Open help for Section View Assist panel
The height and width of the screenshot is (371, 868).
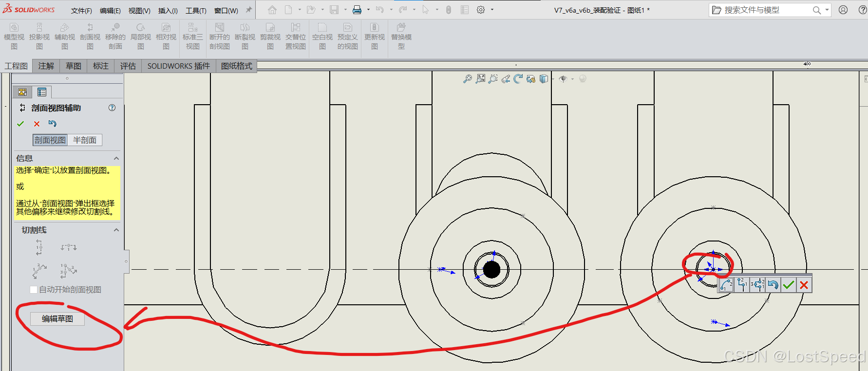pos(112,108)
